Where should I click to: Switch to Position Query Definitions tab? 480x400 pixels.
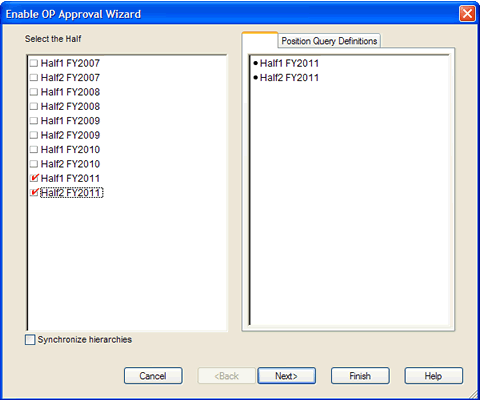(x=329, y=41)
